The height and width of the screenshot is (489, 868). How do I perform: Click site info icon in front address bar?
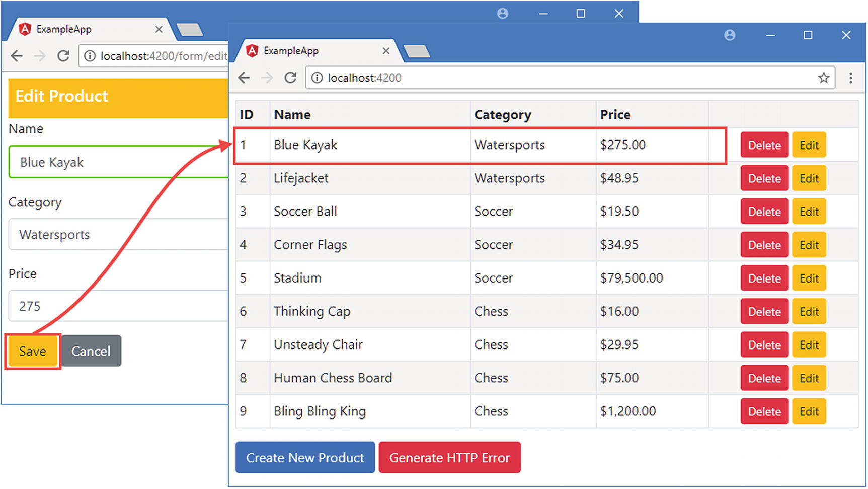pyautogui.click(x=317, y=78)
